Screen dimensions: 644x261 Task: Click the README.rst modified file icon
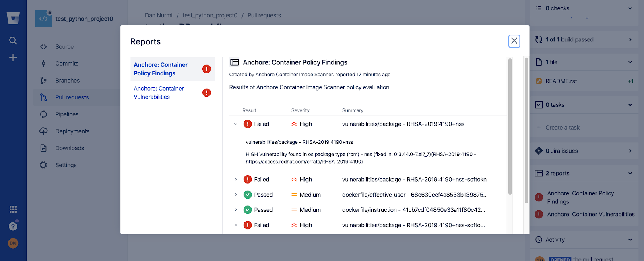[539, 81]
